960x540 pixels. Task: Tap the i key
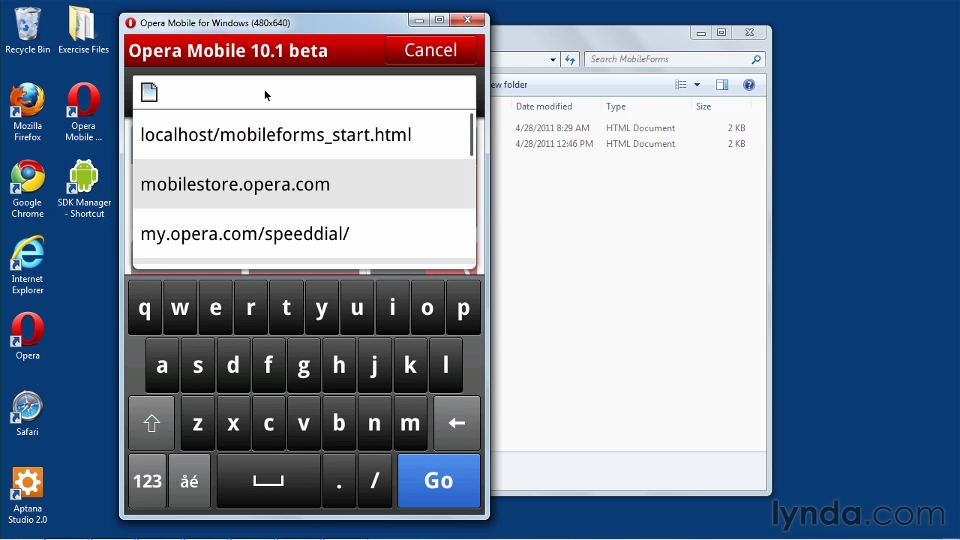[392, 308]
